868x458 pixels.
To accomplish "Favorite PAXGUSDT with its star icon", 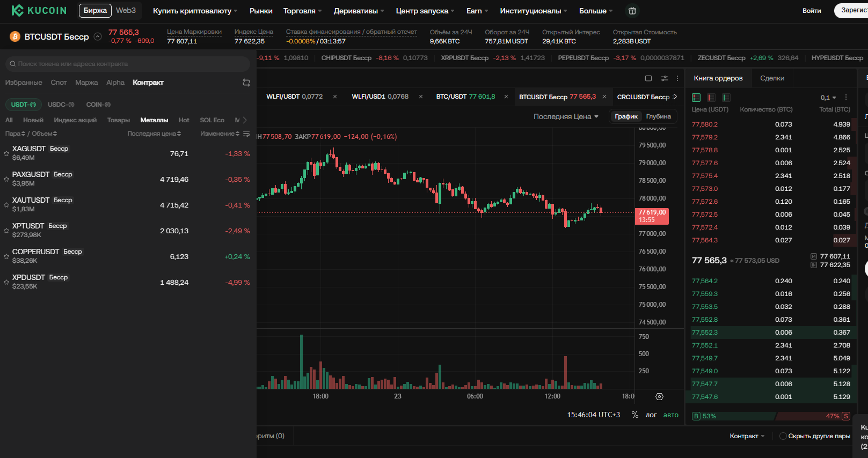I will 6,179.
